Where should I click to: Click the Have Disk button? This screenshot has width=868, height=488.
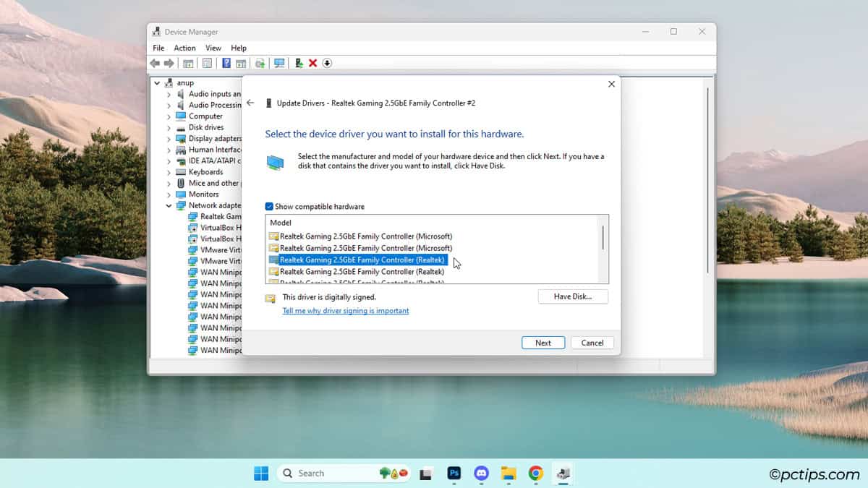point(572,296)
